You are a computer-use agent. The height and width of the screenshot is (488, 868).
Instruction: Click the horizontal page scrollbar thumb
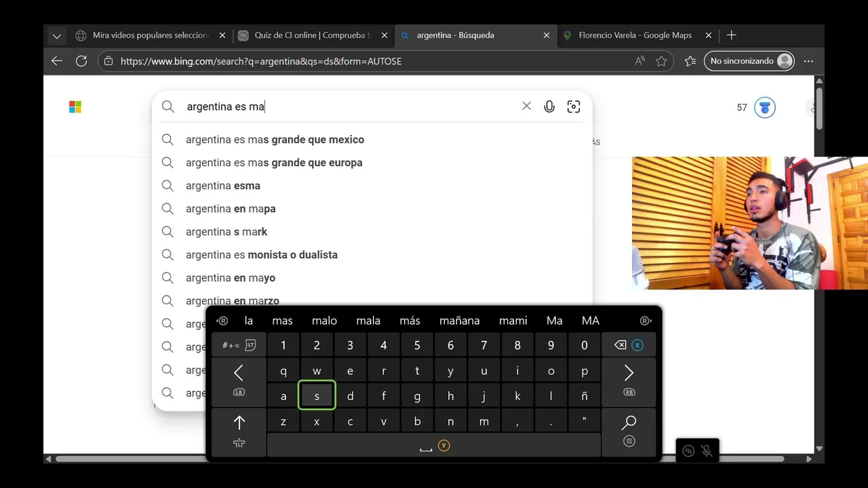pyautogui.click(x=420, y=459)
